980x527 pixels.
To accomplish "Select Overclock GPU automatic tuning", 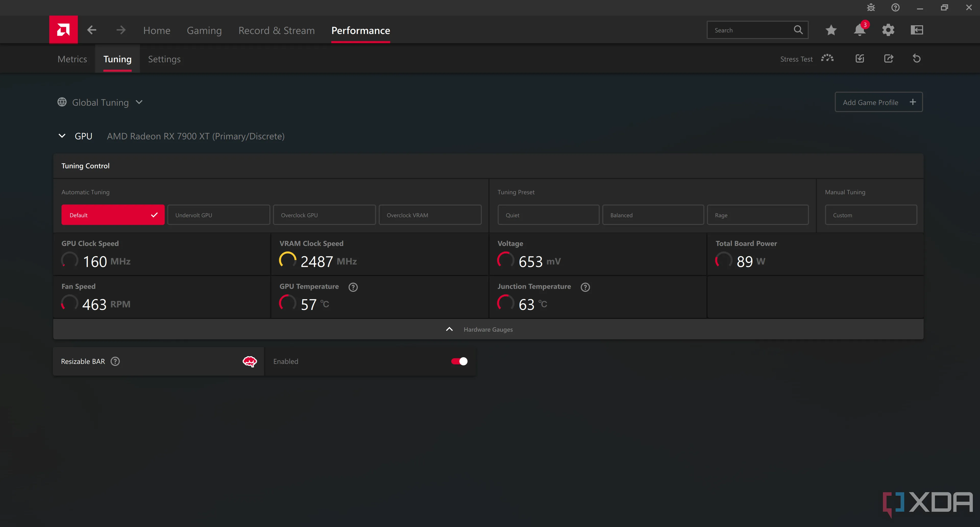I will click(325, 215).
